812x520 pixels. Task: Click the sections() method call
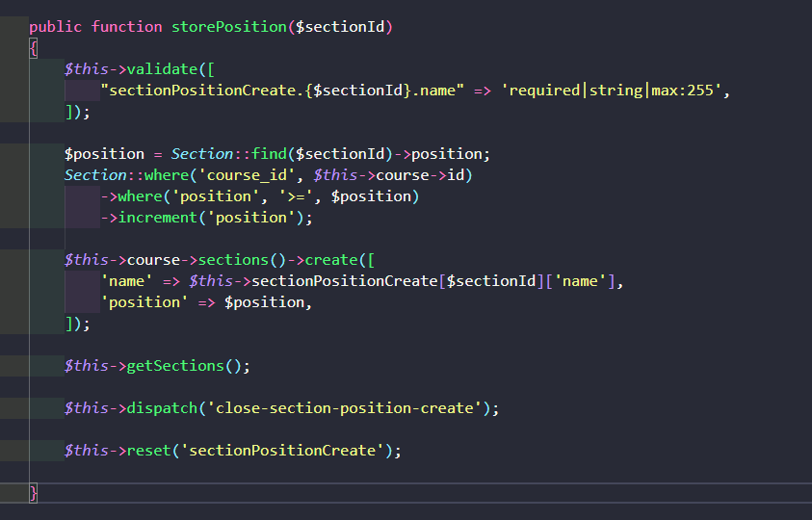[242, 260]
